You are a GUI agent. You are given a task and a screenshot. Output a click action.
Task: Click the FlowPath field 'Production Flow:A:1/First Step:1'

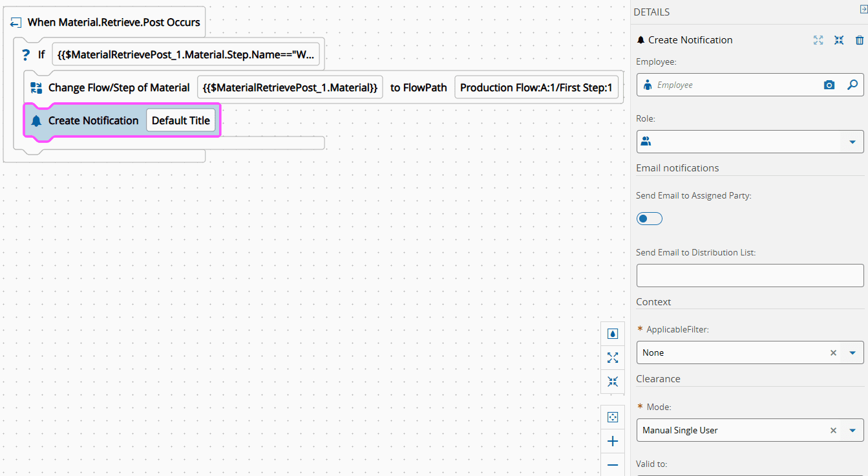pyautogui.click(x=536, y=87)
